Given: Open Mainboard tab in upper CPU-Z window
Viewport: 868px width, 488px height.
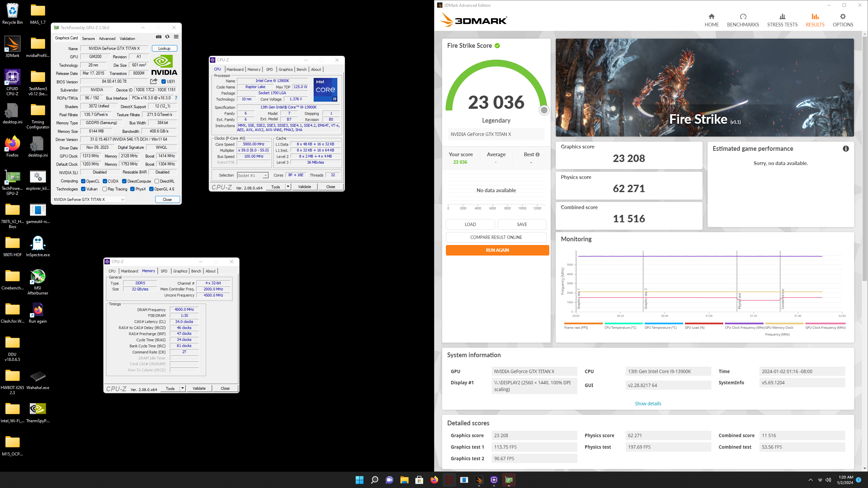Looking at the screenshot, I should [235, 69].
